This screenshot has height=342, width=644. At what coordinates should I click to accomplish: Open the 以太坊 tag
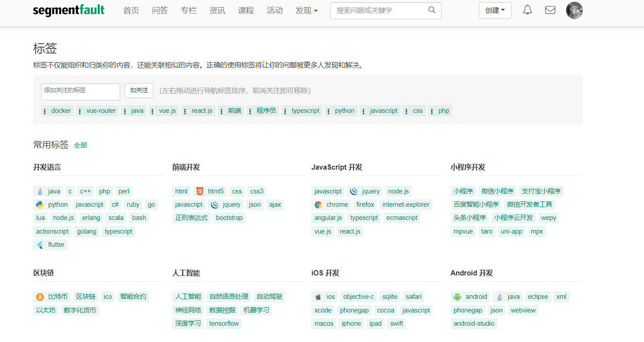tap(46, 310)
